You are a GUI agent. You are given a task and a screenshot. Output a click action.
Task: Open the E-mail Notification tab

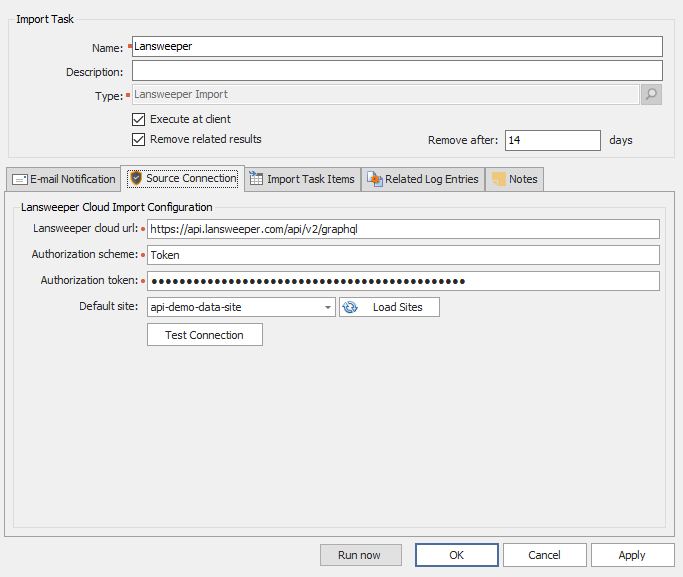[x=64, y=179]
